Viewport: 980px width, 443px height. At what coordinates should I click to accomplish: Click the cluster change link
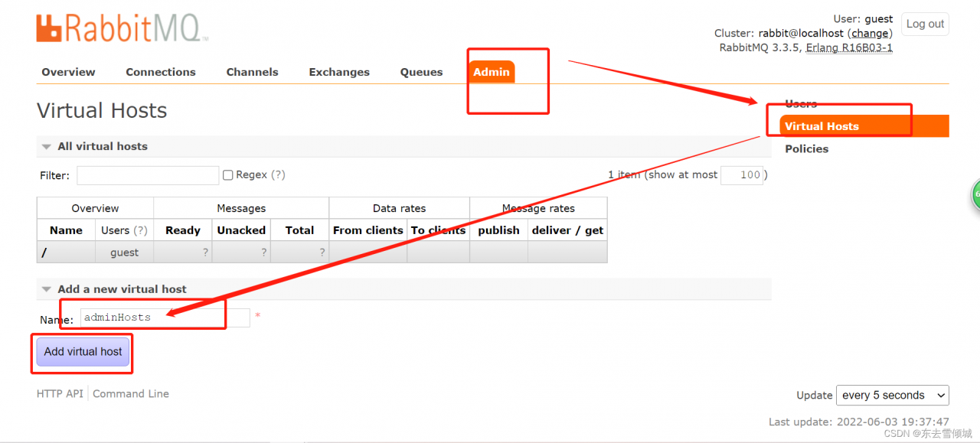pyautogui.click(x=871, y=34)
